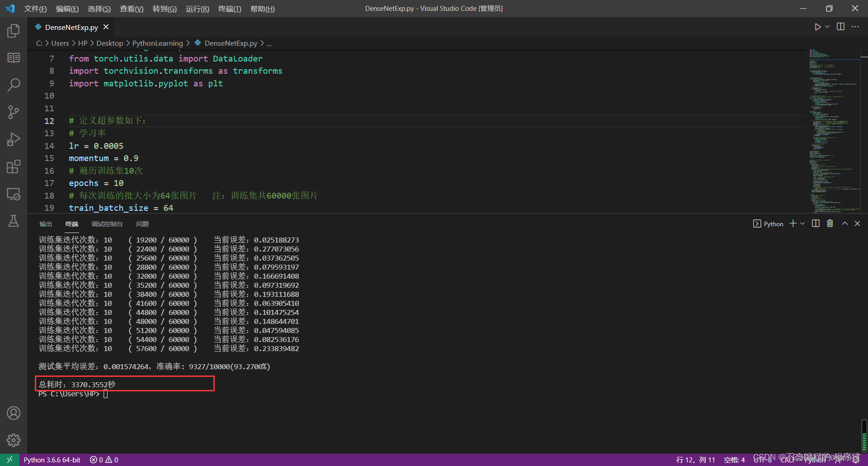
Task: Switch to the 问题 panel tab
Action: click(142, 224)
